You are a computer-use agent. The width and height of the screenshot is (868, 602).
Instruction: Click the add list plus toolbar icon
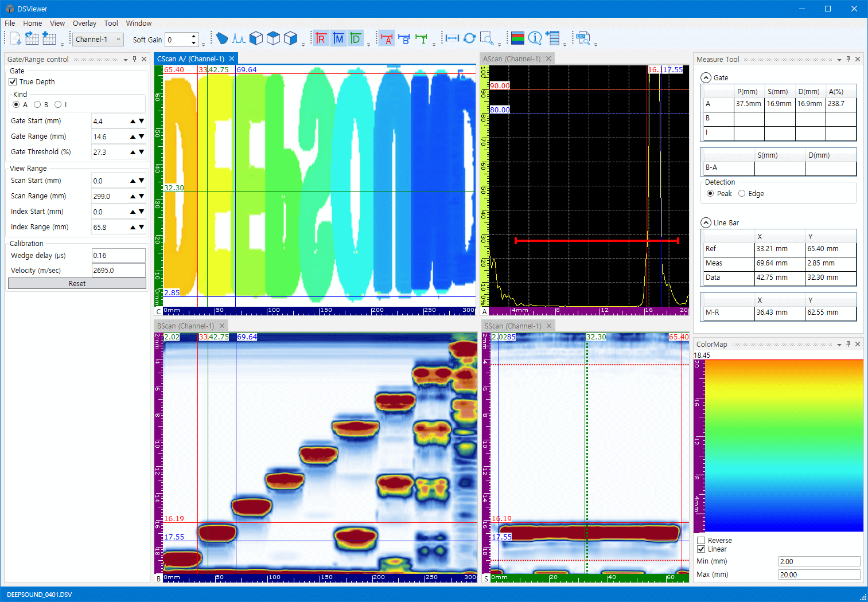click(x=552, y=38)
